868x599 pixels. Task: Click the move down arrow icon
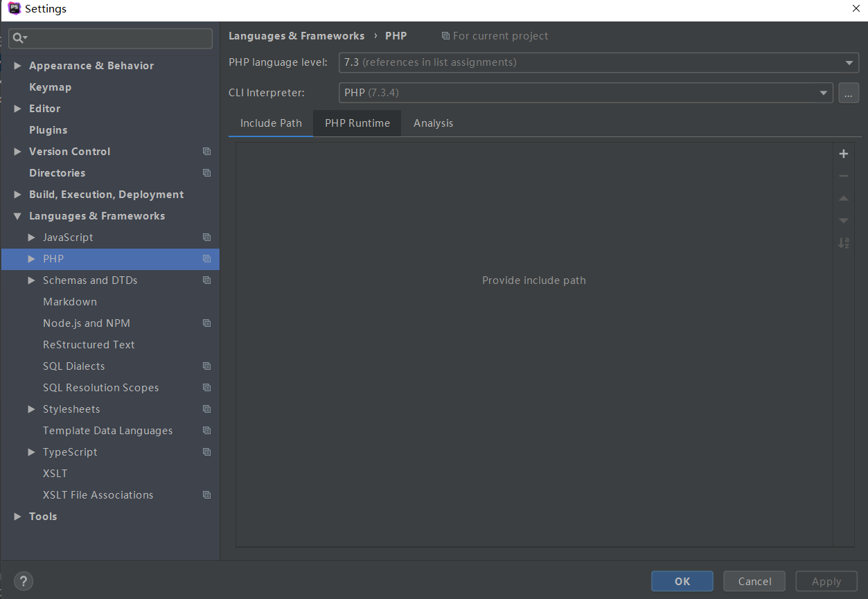click(843, 220)
